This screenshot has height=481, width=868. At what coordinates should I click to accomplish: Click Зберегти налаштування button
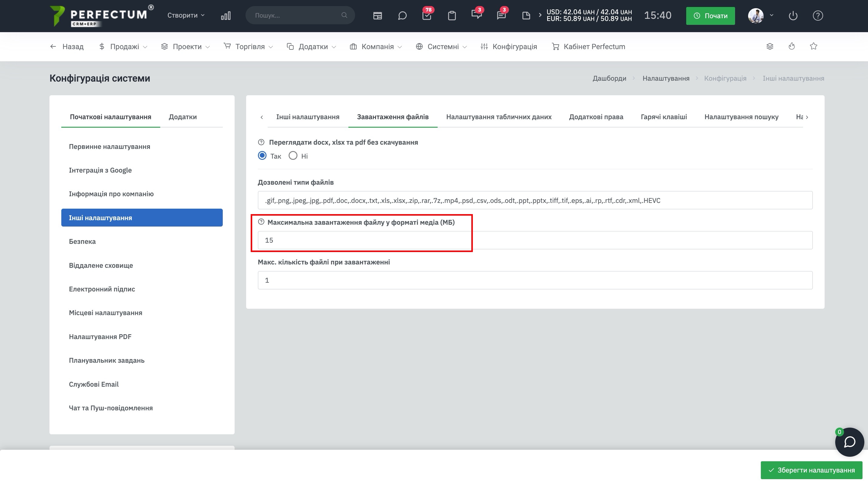click(x=811, y=470)
